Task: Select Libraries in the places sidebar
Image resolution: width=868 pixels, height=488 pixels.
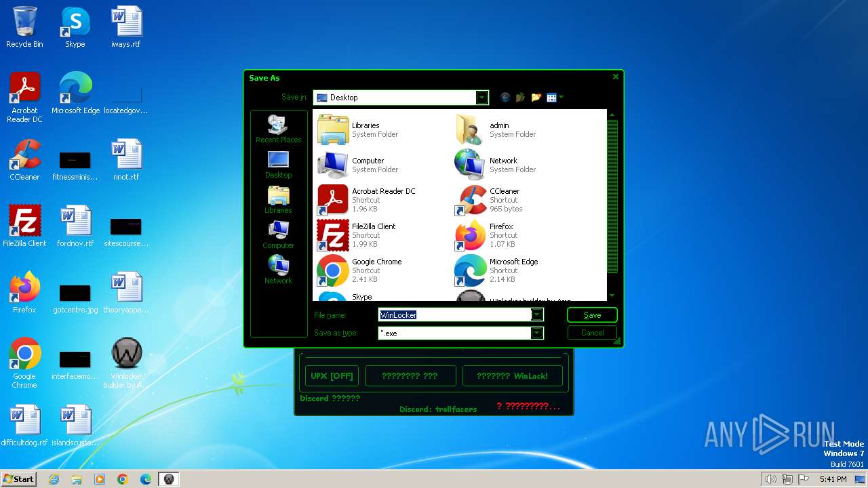Action: [x=278, y=199]
